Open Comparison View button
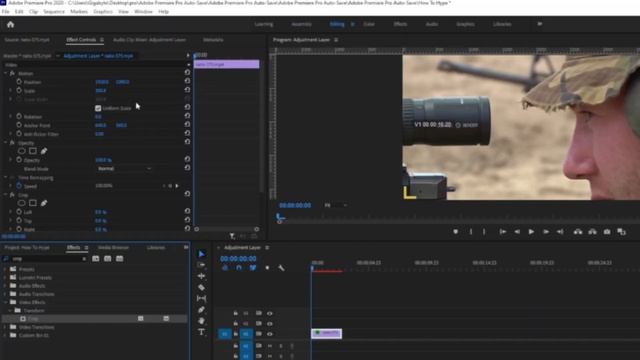Screen dimensions: 640x360 621,231
